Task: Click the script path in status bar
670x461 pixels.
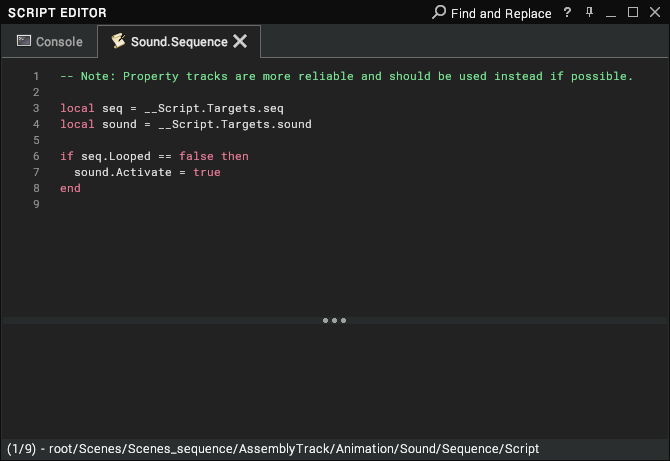Action: pyautogui.click(x=294, y=449)
